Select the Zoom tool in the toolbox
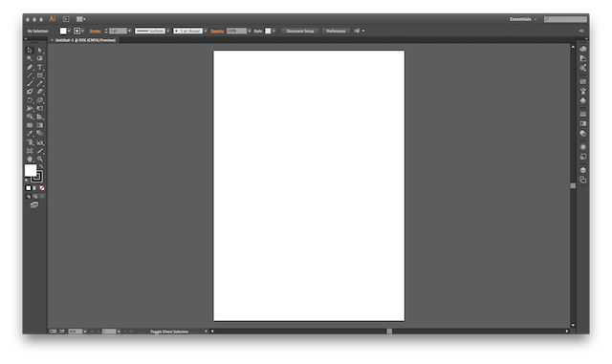 [x=40, y=159]
